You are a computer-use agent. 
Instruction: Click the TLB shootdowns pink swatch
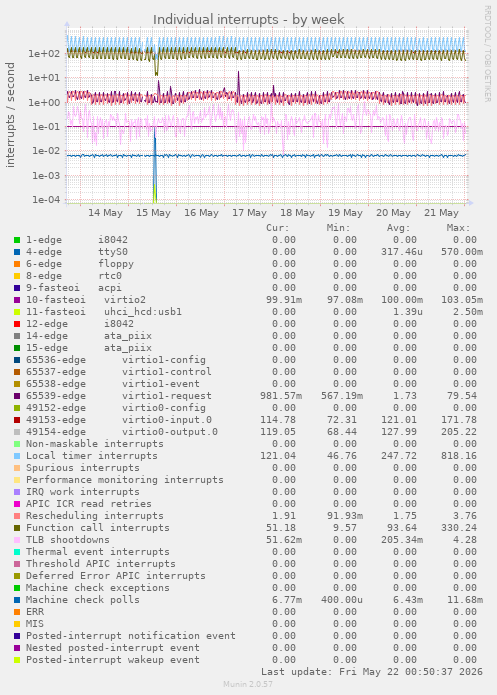point(17,540)
